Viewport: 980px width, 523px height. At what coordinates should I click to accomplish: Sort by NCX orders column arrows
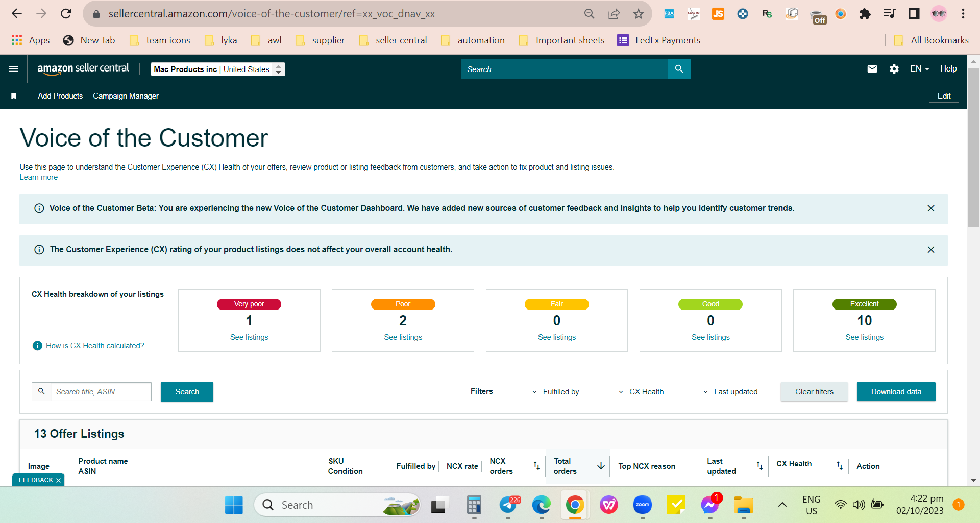point(536,466)
